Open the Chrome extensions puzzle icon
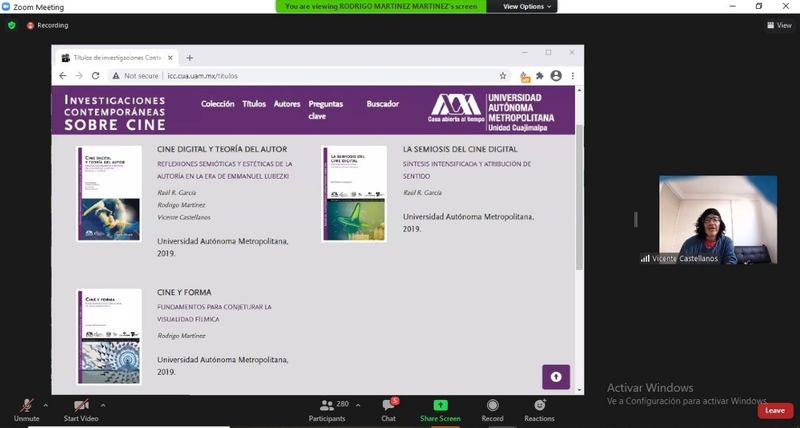 click(540, 75)
